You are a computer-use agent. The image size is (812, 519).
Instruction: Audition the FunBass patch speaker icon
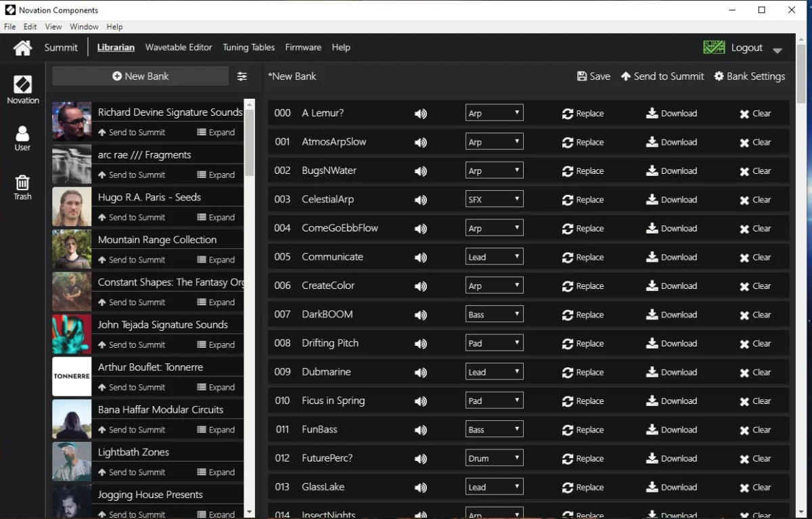[x=421, y=430]
